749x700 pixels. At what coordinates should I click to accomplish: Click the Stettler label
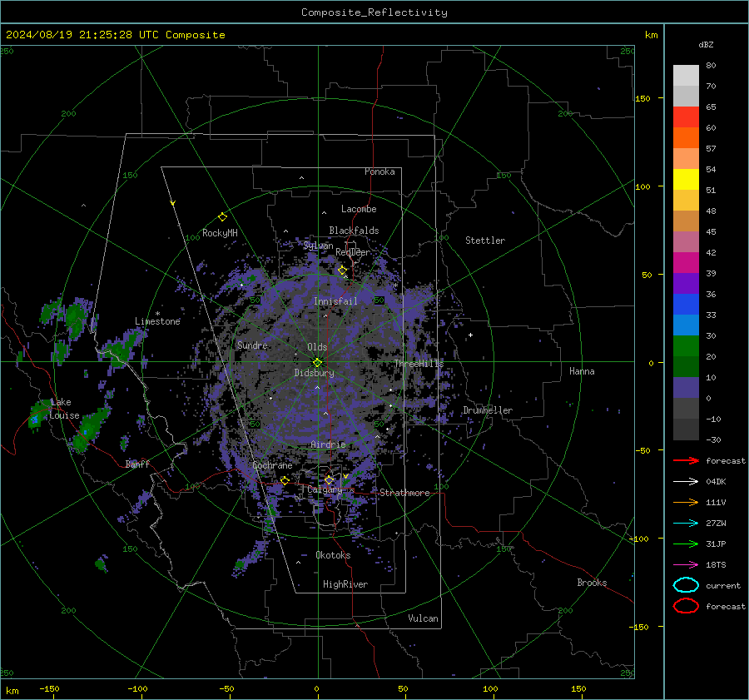(x=485, y=241)
